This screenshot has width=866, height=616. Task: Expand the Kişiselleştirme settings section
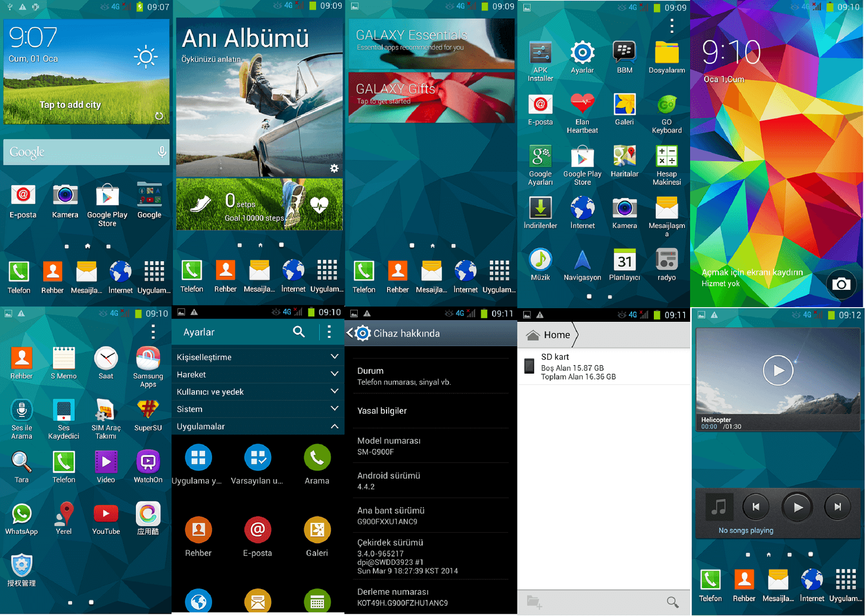coord(258,357)
